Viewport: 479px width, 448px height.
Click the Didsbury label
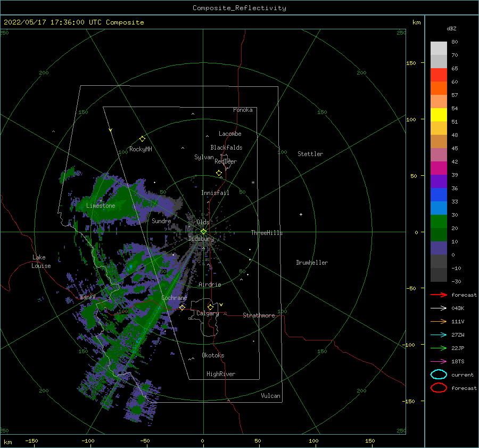tap(201, 239)
